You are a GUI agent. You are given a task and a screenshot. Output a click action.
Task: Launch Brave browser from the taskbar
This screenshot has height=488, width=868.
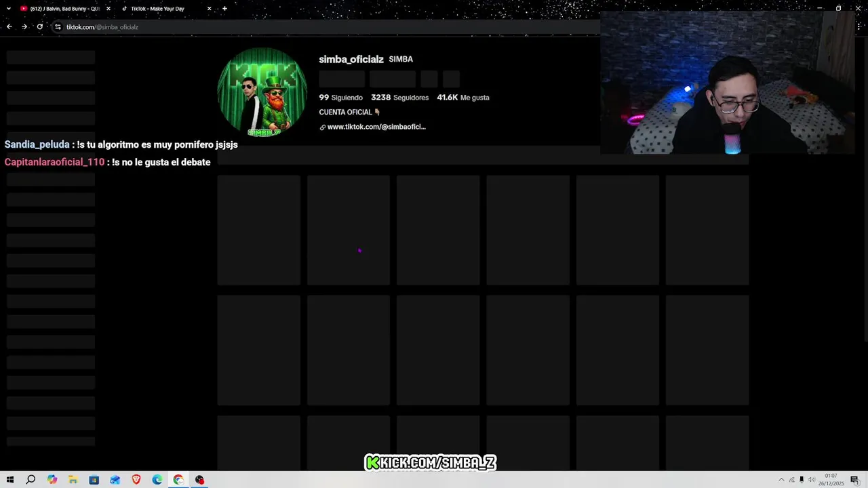pos(136,480)
